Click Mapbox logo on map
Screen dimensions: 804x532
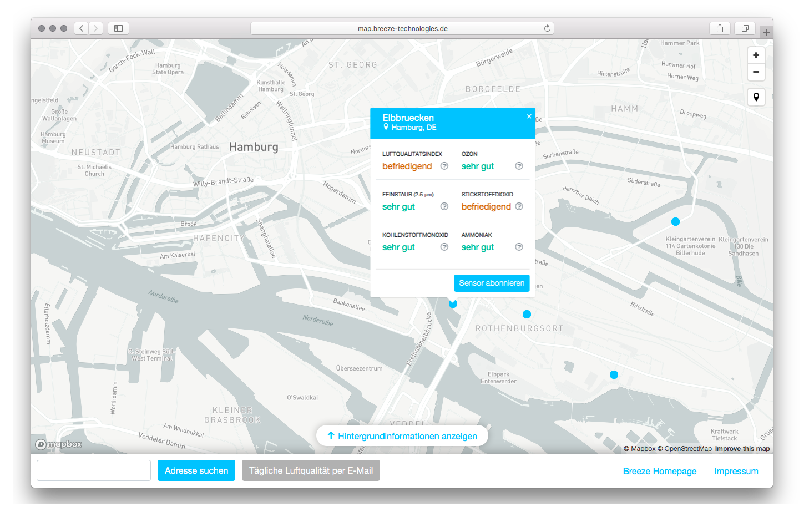58,444
